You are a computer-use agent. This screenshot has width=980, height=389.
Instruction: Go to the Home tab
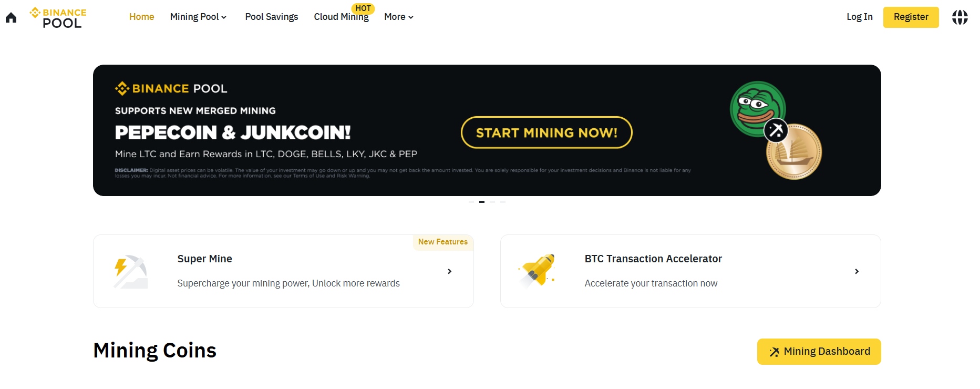(x=142, y=17)
